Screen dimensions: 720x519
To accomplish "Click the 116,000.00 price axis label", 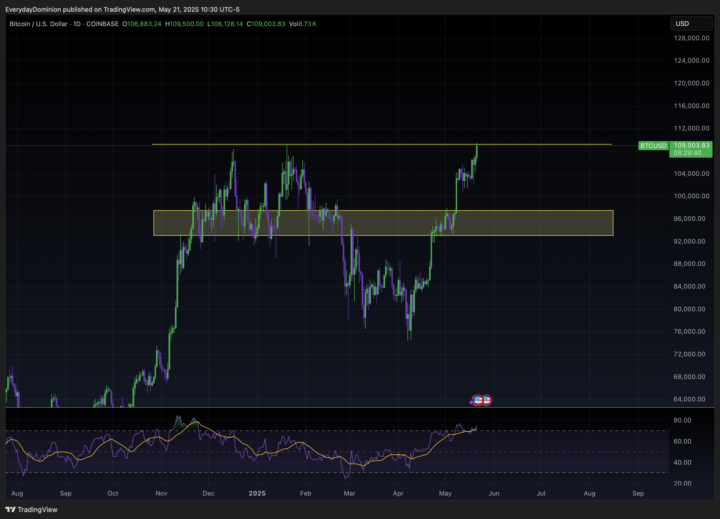I will [691, 106].
